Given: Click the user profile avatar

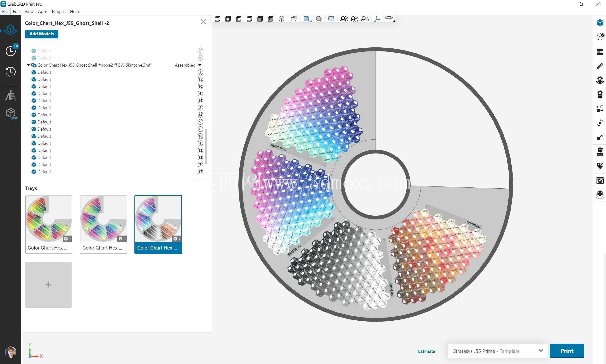Looking at the screenshot, I should 10,352.
